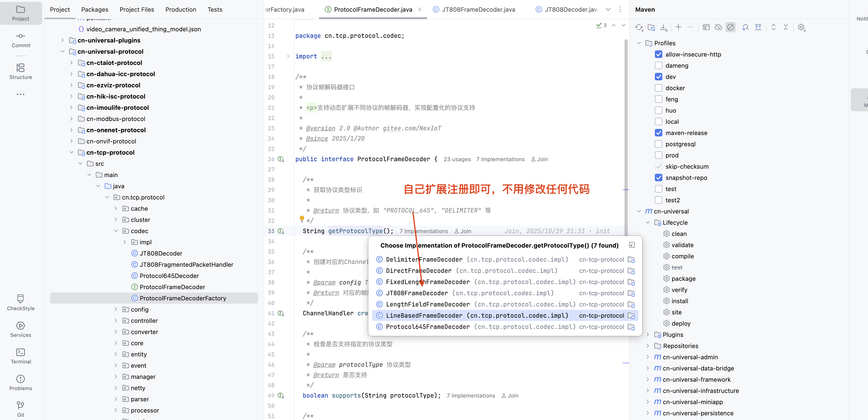
Task: Toggle Skip Tests mode in Maven toolbar
Action: (730, 27)
